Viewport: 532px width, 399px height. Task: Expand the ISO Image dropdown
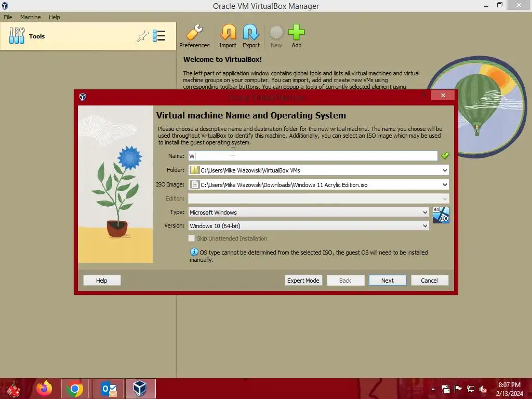445,184
